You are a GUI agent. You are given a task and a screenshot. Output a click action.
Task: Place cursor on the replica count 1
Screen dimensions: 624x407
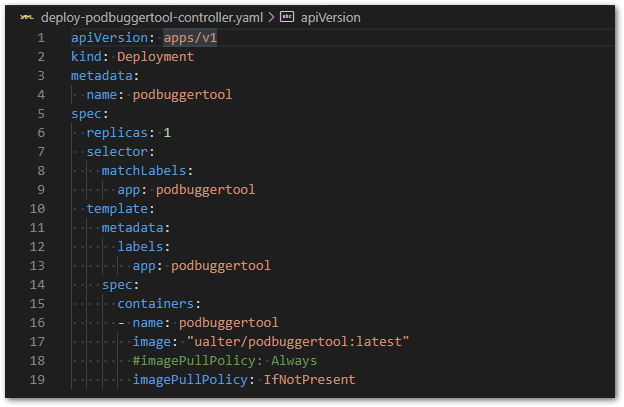167,132
